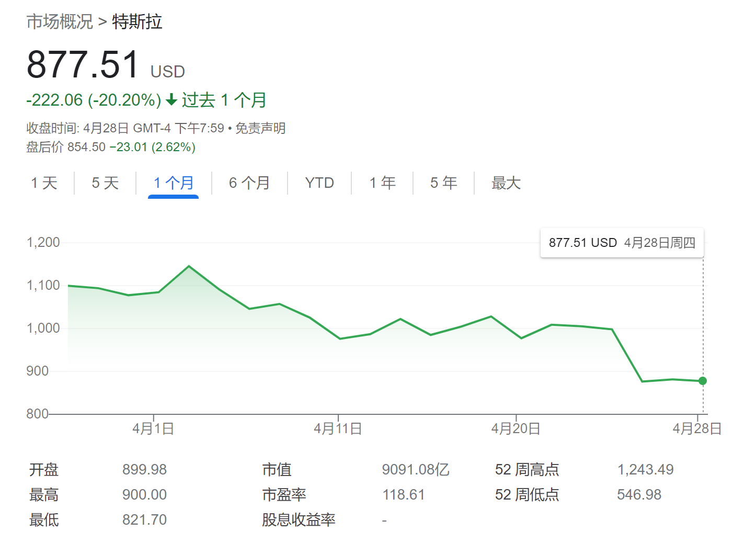Image resolution: width=756 pixels, height=543 pixels.
Task: Click the 收盘时间 timestamp text
Action: (x=125, y=128)
